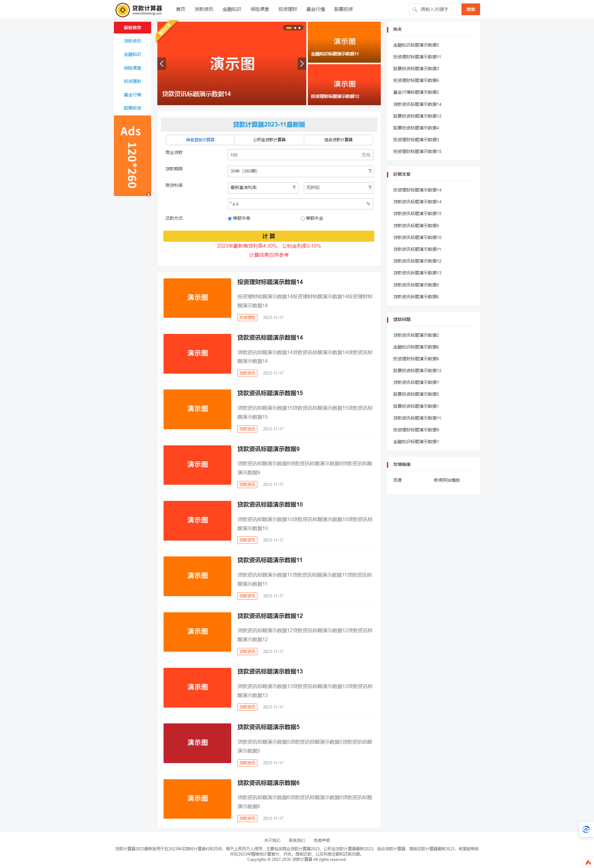Select 等额本息 repayment method
This screenshot has width=594, height=868.
[x=230, y=219]
